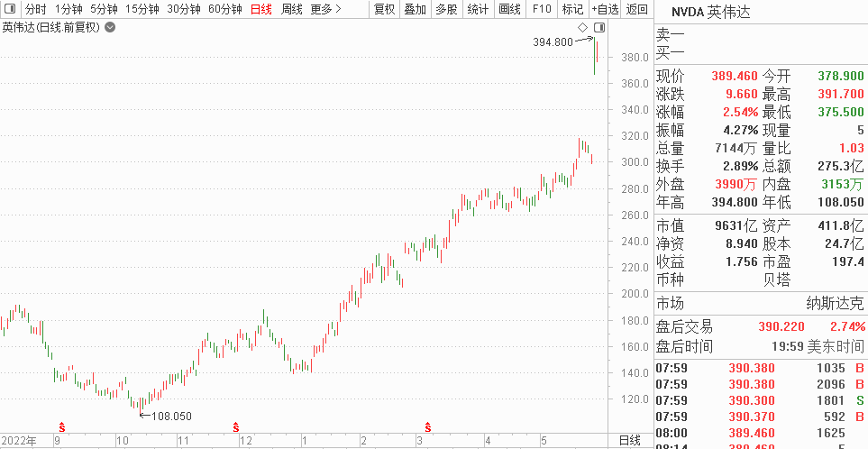Click the 最高 value 391.700
The width and height of the screenshot is (868, 449).
tap(841, 94)
